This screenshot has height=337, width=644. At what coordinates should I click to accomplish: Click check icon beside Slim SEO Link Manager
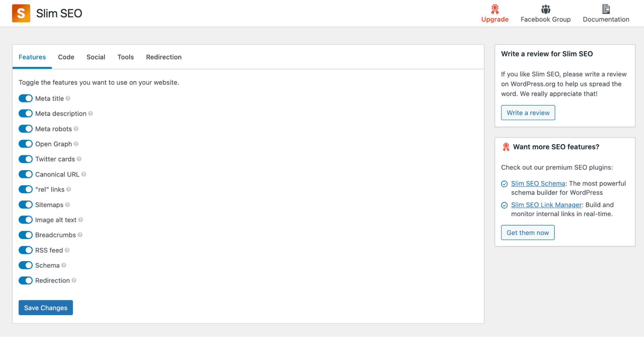[x=504, y=205]
